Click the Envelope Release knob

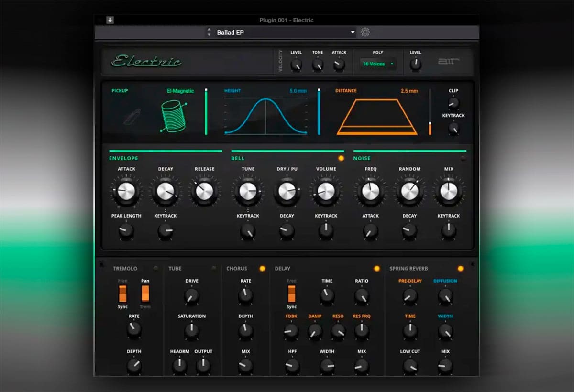[204, 192]
